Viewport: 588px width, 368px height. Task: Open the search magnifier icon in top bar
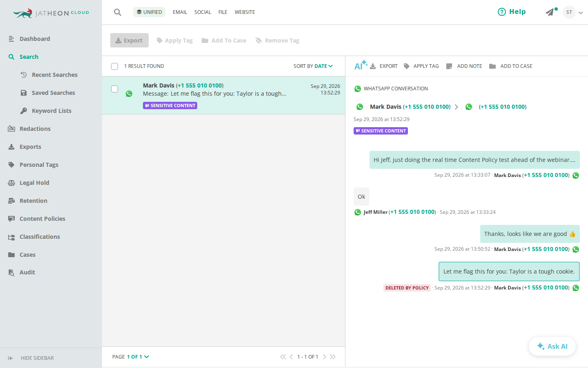click(118, 12)
